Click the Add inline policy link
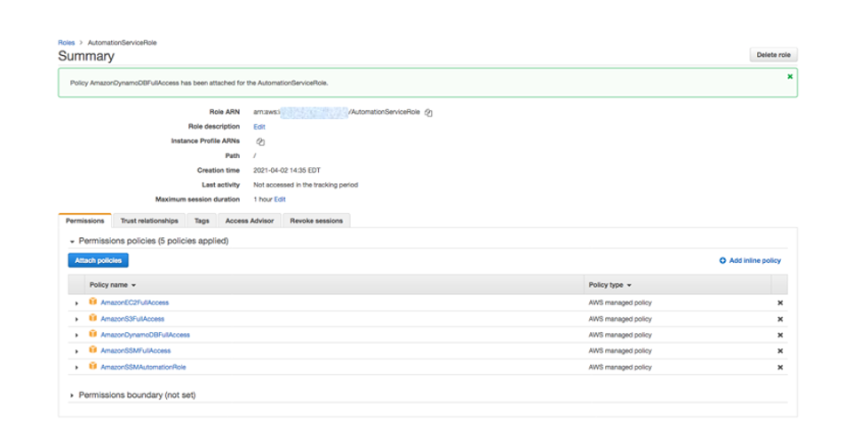 tap(754, 260)
